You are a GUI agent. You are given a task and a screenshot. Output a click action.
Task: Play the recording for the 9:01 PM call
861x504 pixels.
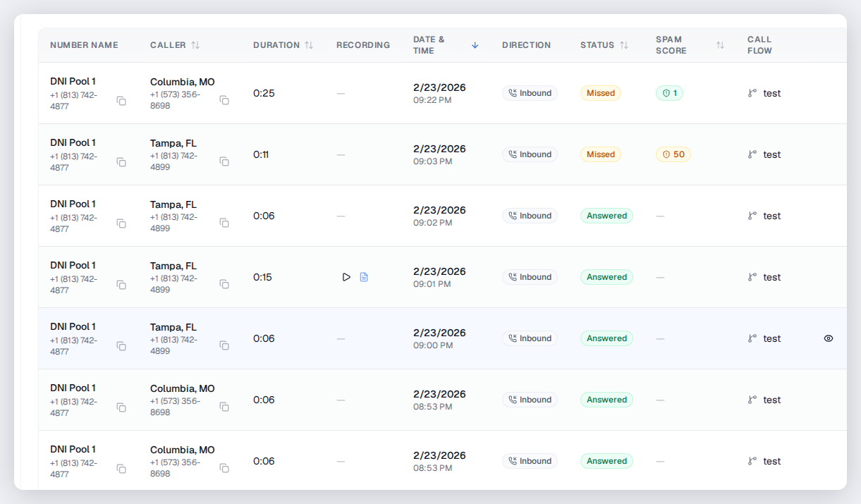pos(346,277)
